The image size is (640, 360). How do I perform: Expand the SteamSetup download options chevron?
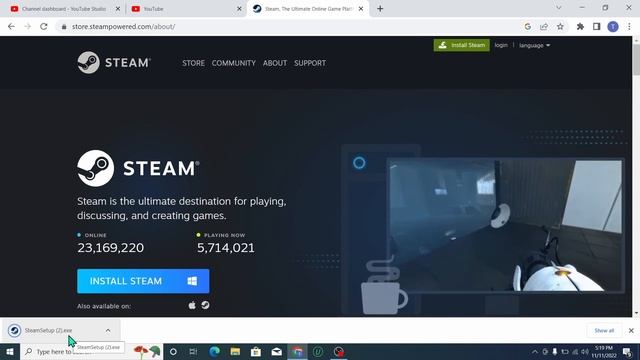(x=108, y=330)
